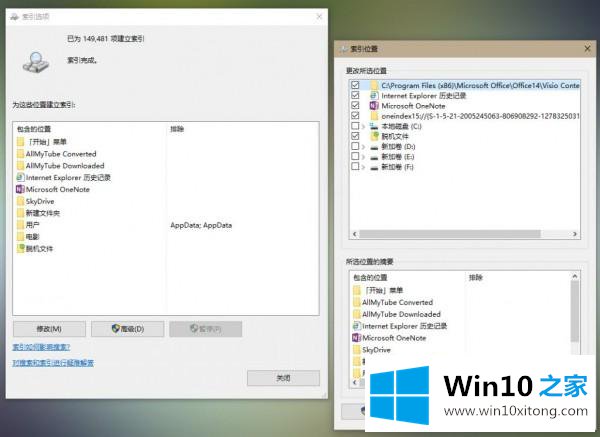Image resolution: width=600 pixels, height=437 pixels.
Task: Close the 索引位置 dialog with its X button
Action: 587,49
